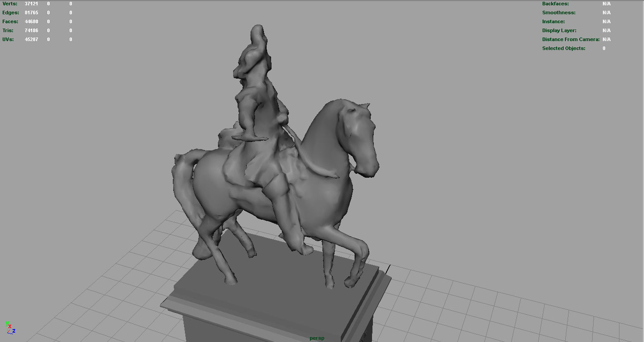Viewport: 644px width, 342px height.
Task: Click the face count value 44680
Action: [x=31, y=21]
